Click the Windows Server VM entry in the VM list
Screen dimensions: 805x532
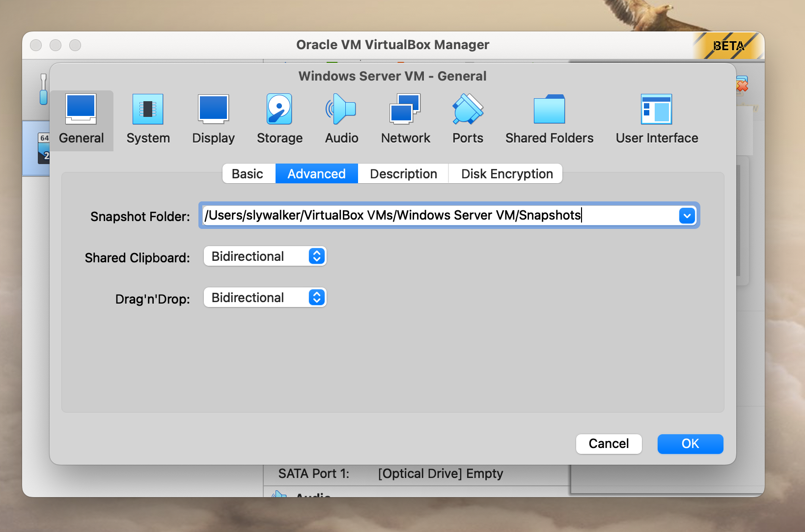(36, 148)
